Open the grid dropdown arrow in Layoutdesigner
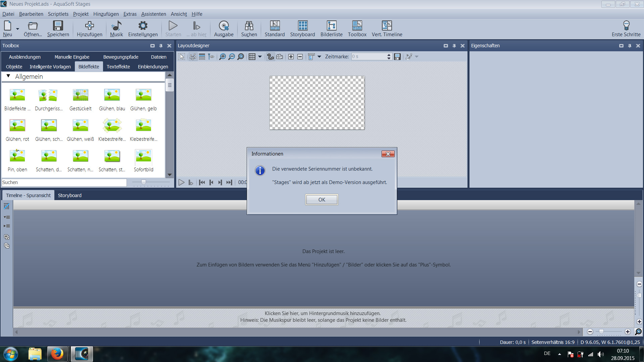This screenshot has width=644, height=362. click(x=260, y=57)
